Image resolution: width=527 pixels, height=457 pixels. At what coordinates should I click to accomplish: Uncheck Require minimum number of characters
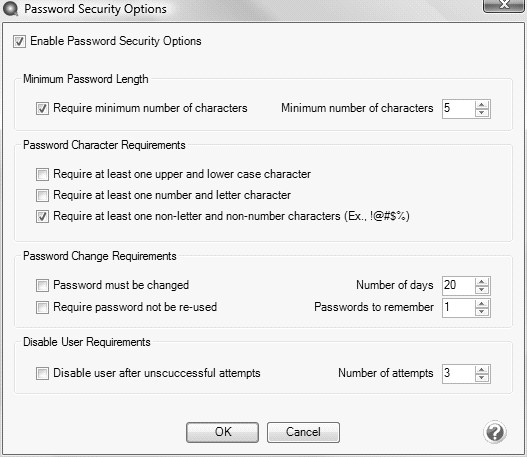(42, 109)
